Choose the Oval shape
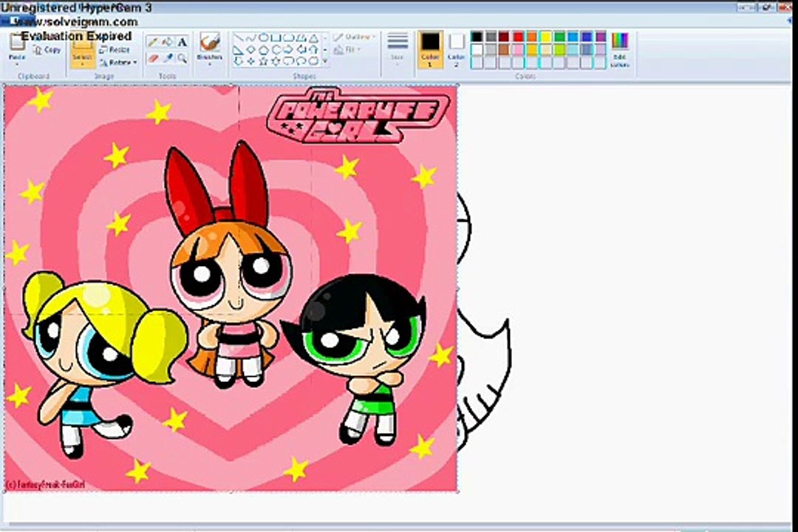The height and width of the screenshot is (532, 798). point(264,38)
